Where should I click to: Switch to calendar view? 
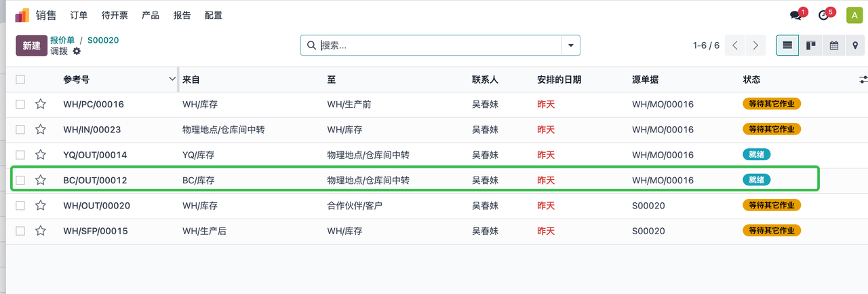(x=833, y=45)
